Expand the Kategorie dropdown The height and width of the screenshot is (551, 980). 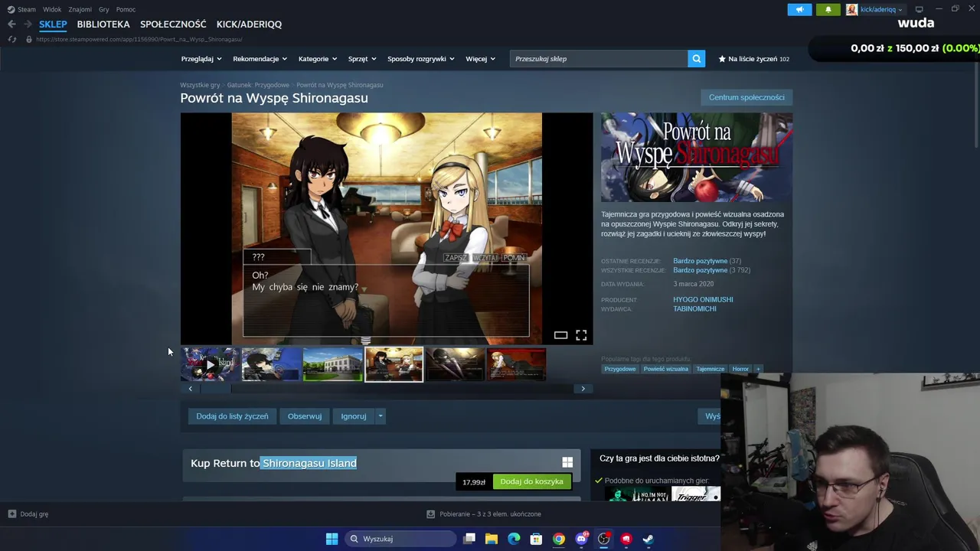point(318,59)
